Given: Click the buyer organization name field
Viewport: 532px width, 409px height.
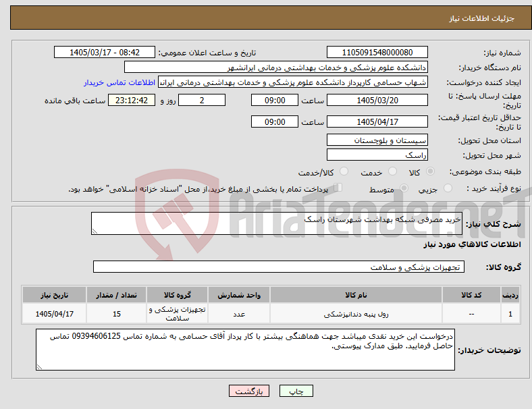Looking at the screenshot, I should tap(276, 67).
